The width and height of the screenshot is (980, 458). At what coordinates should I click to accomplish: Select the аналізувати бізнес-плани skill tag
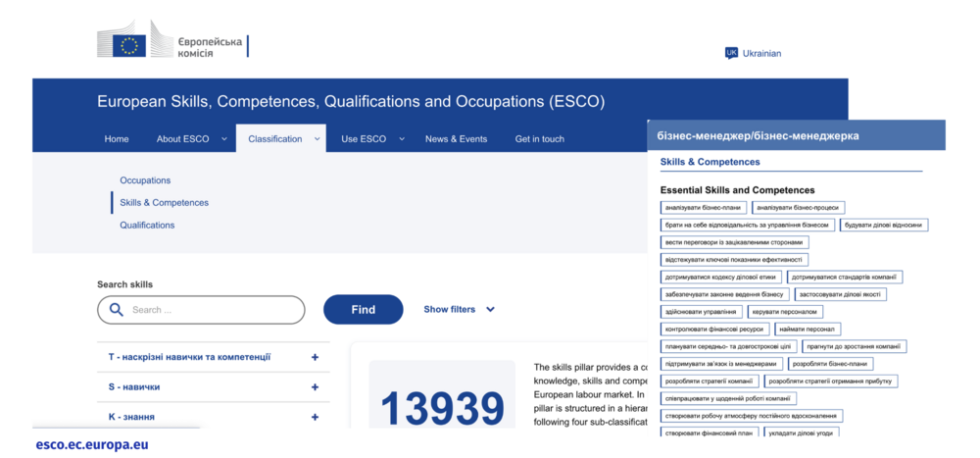703,207
